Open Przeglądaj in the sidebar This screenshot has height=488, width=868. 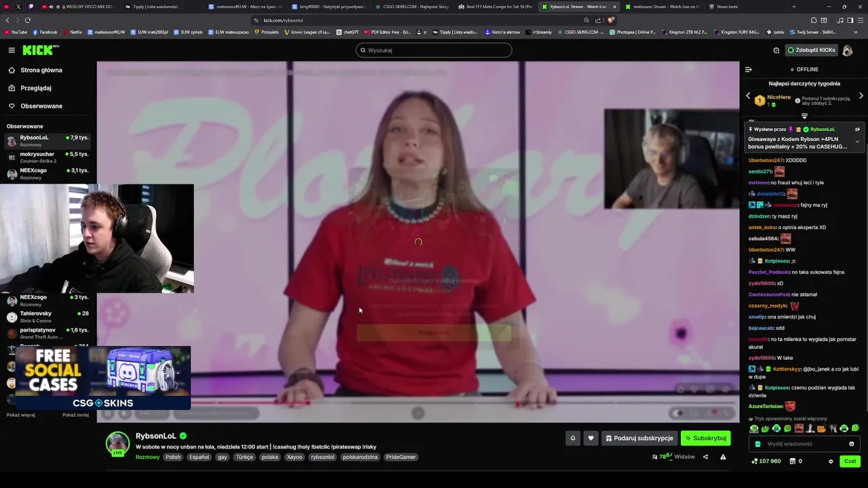coord(36,88)
